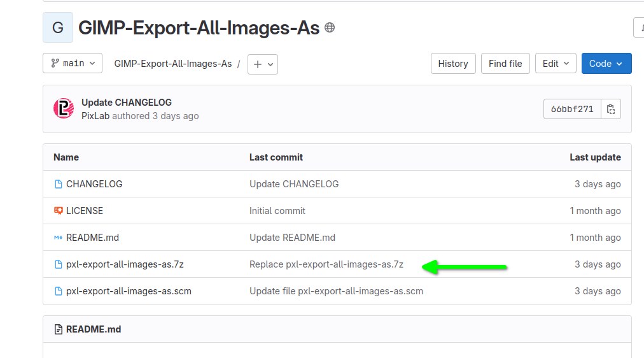
Task: Open README.md file in the file list
Action: (x=92, y=238)
